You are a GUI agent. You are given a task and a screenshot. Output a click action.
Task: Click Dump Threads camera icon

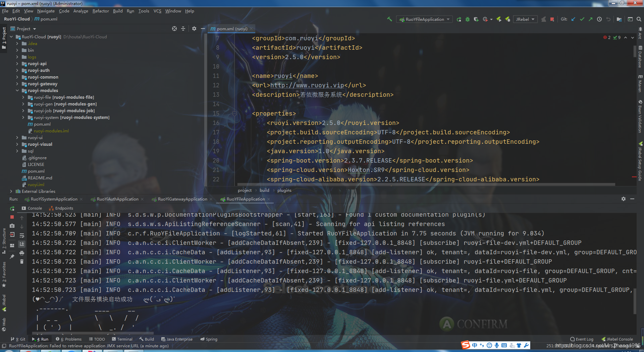[12, 226]
